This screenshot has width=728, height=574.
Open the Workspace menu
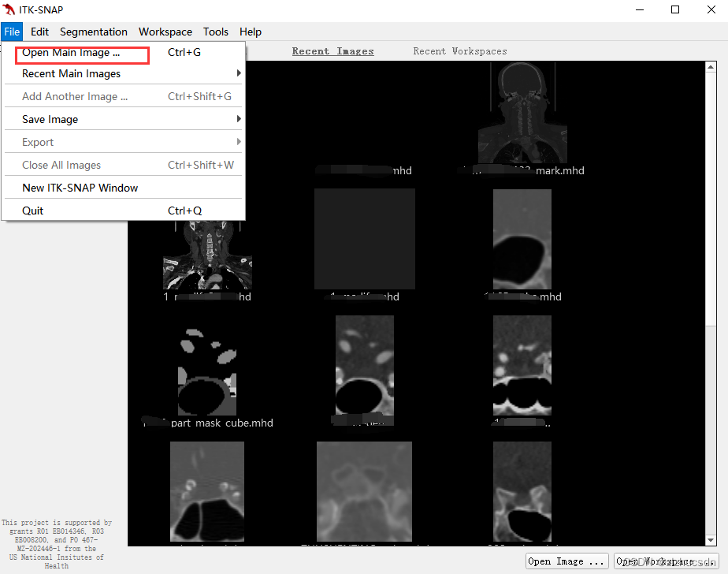(x=165, y=32)
